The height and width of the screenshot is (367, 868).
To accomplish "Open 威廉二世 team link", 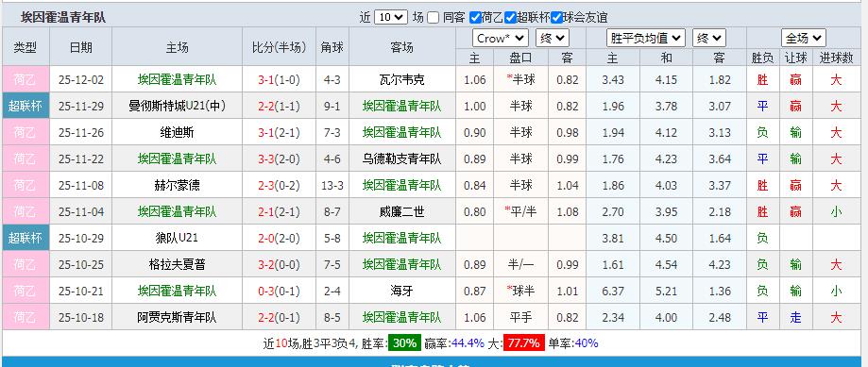I will 402,211.
